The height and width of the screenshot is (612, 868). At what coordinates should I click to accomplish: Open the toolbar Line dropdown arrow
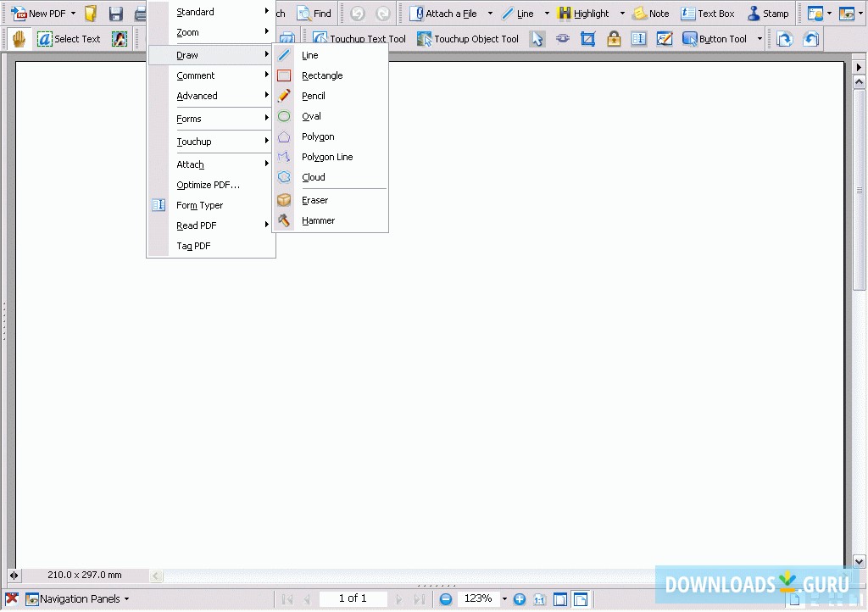[547, 14]
